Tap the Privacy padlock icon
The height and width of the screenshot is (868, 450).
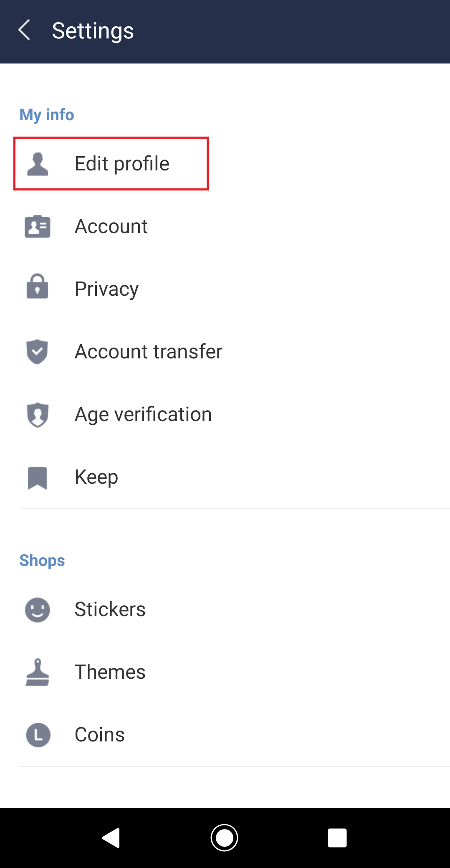(x=38, y=287)
